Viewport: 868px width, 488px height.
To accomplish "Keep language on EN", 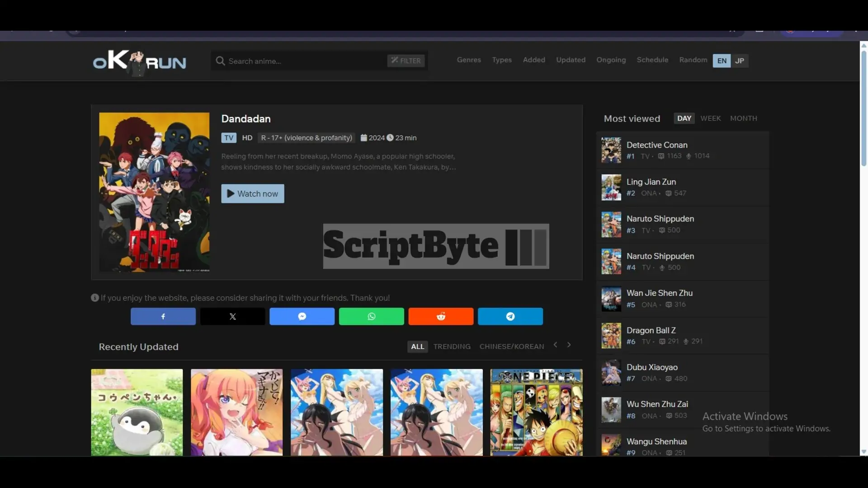I will click(722, 61).
